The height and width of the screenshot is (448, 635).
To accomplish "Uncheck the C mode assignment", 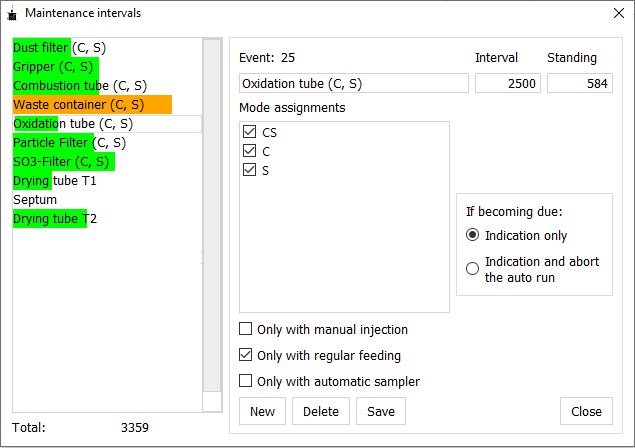I will [x=249, y=151].
